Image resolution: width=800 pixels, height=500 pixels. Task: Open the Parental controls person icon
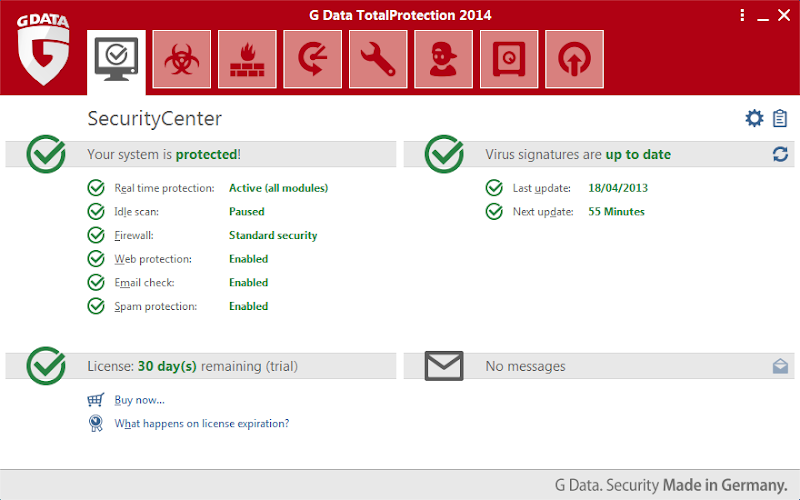pos(443,59)
